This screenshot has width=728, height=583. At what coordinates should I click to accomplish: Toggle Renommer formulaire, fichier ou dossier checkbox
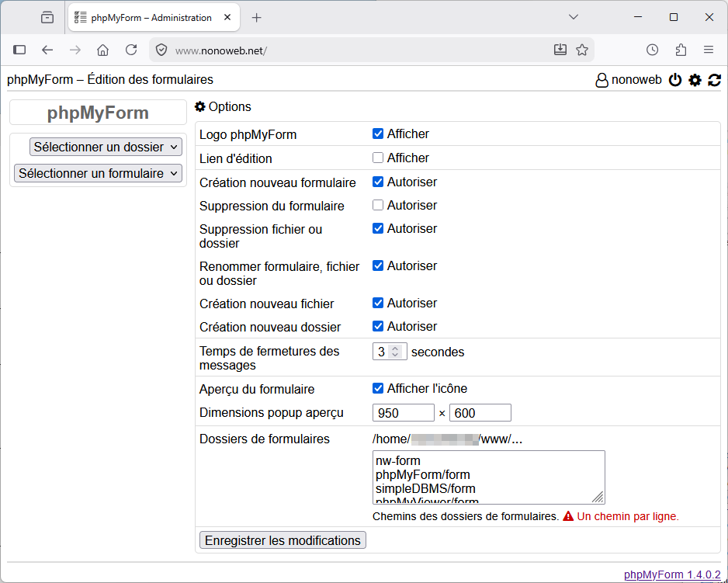click(x=378, y=265)
